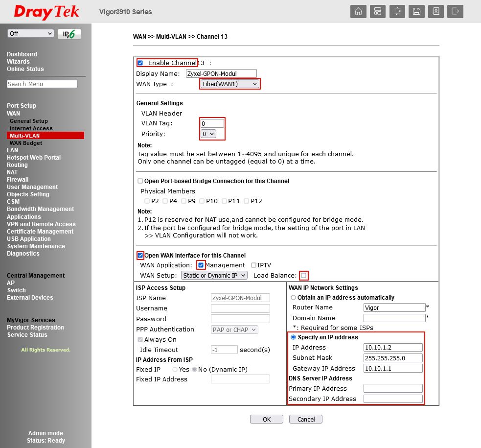This screenshot has height=448, width=481.
Task: Select General Setup under WAN
Action: coord(29,121)
